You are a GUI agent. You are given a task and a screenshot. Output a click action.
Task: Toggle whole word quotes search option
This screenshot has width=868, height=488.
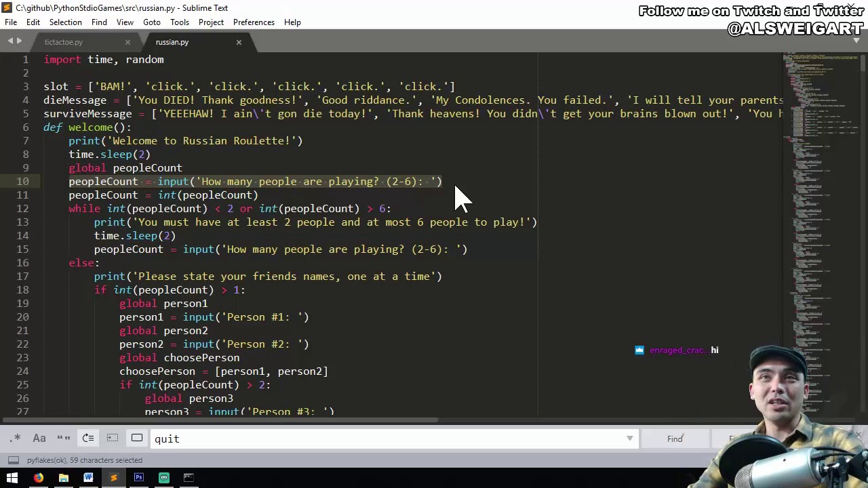(64, 439)
